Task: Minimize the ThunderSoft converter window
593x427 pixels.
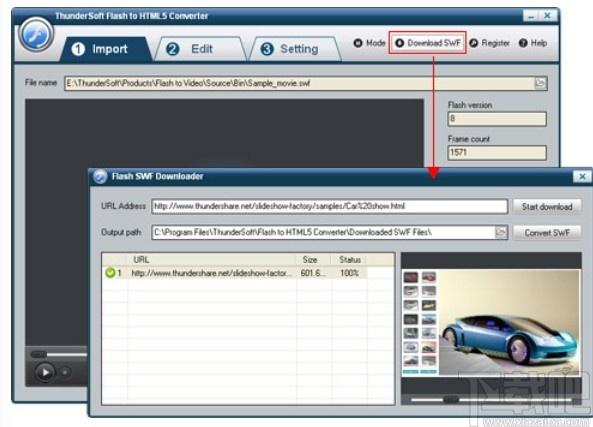Action: pyautogui.click(x=531, y=16)
